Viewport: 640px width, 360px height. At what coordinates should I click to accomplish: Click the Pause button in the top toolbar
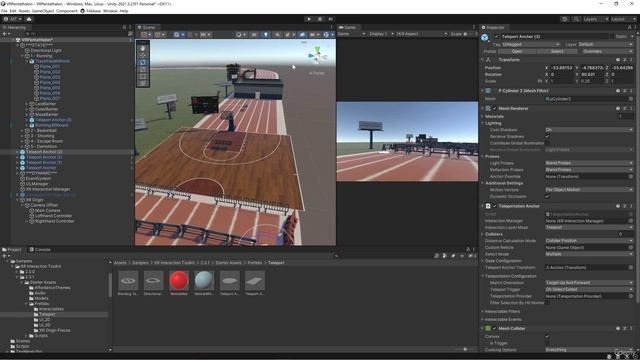[320, 19]
